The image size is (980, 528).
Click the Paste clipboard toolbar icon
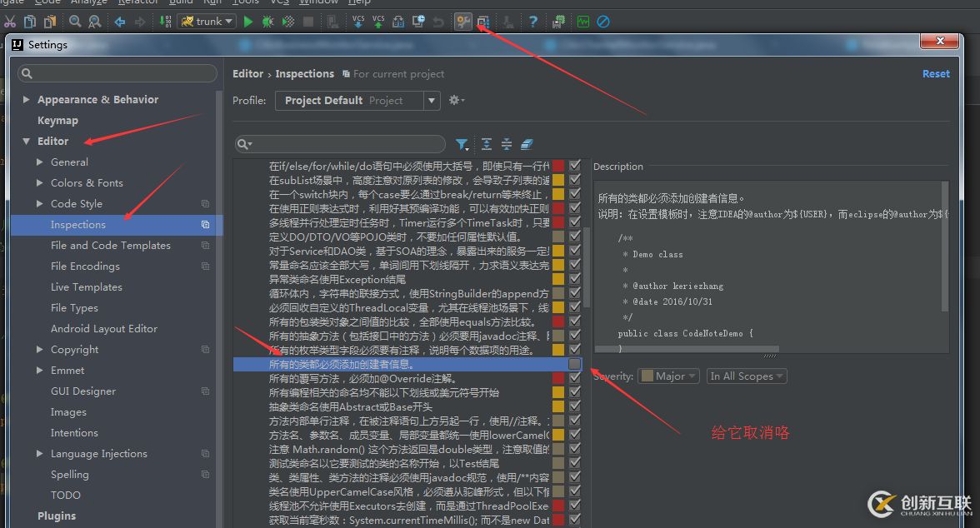click(50, 22)
